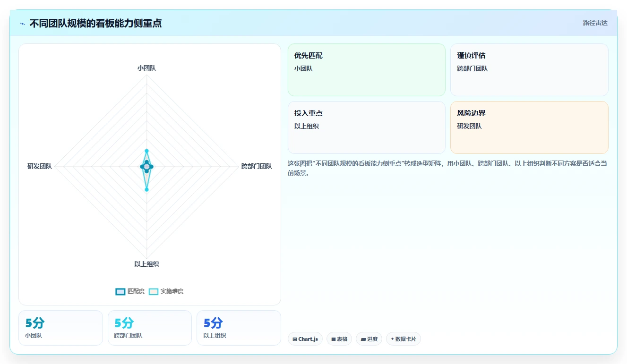
Task: Click the 路径雷达 label in header
Action: (x=595, y=23)
